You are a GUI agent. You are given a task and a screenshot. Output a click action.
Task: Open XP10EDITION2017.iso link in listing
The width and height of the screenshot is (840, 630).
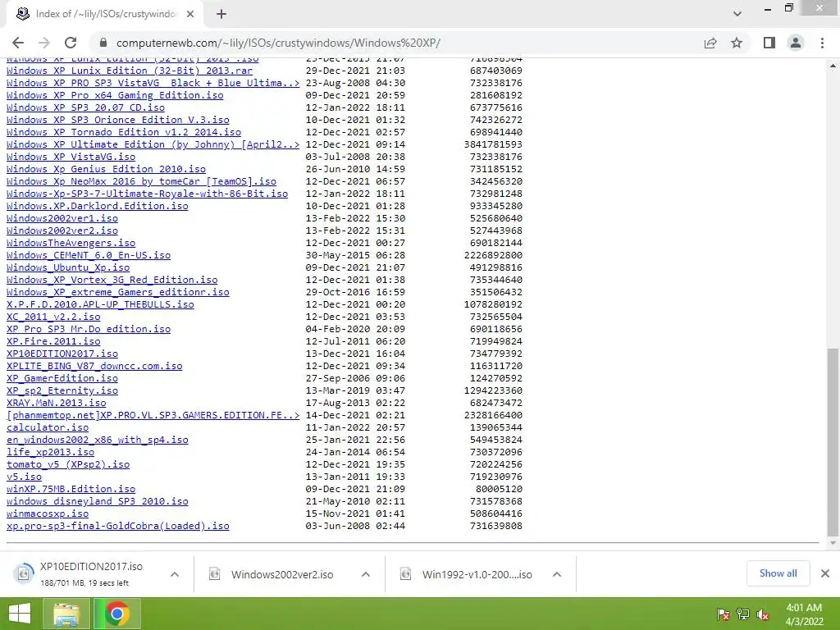tap(62, 354)
